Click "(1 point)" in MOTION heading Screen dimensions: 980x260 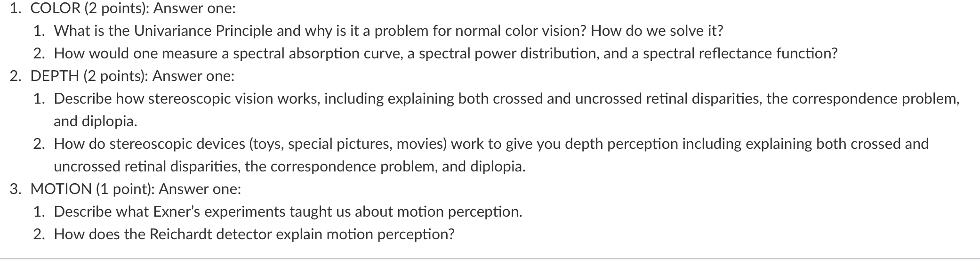[x=125, y=189]
